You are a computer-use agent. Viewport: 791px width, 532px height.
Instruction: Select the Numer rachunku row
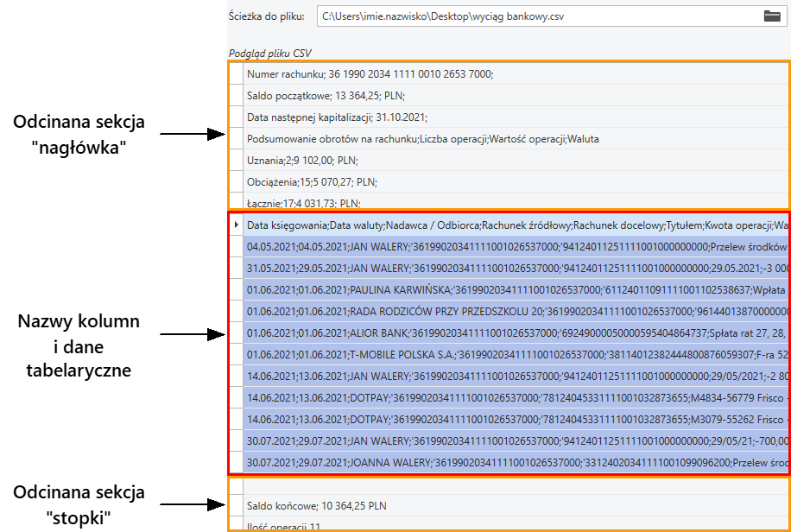click(x=370, y=74)
